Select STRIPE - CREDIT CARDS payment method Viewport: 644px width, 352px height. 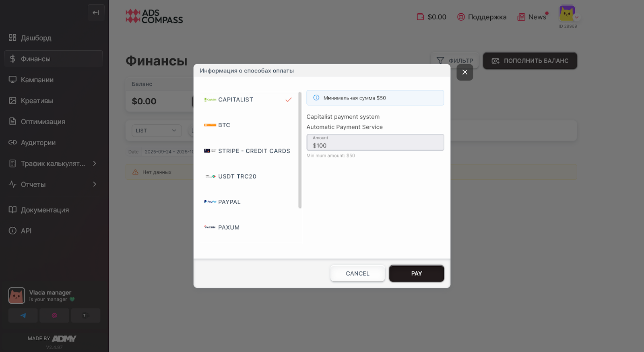248,151
